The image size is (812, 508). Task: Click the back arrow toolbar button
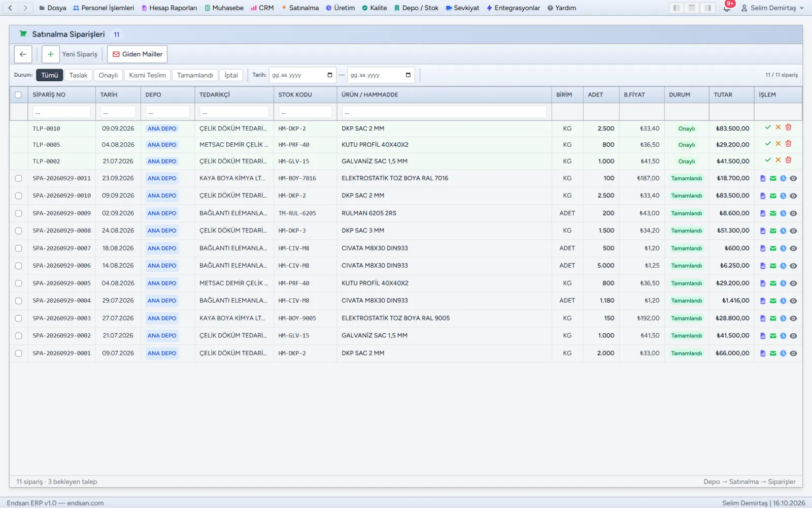coord(23,54)
